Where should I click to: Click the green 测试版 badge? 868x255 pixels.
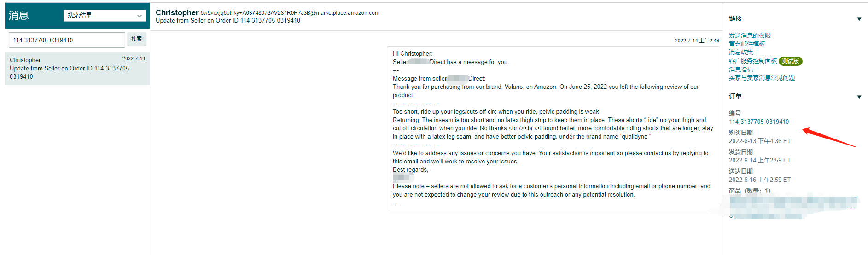click(791, 61)
